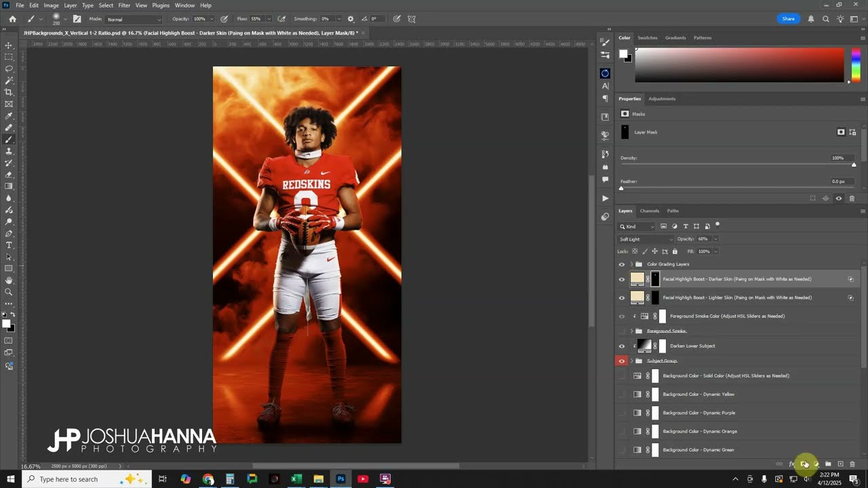
Task: Select the Clone Stamp tool
Action: 9,151
